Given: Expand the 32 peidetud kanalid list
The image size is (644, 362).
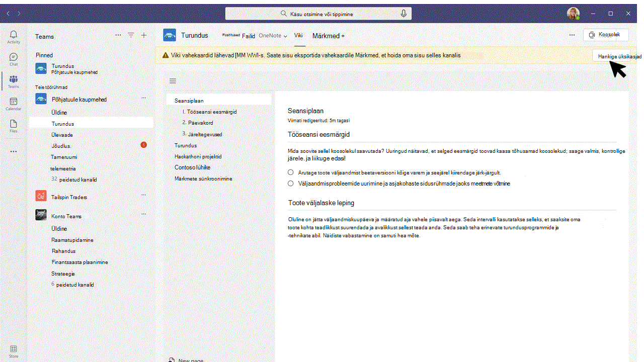Looking at the screenshot, I should tap(73, 179).
